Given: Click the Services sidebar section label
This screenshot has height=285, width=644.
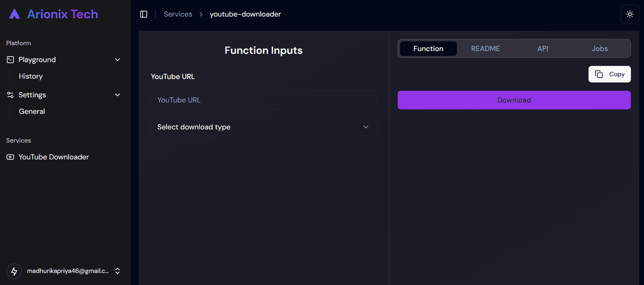Looking at the screenshot, I should [x=19, y=140].
